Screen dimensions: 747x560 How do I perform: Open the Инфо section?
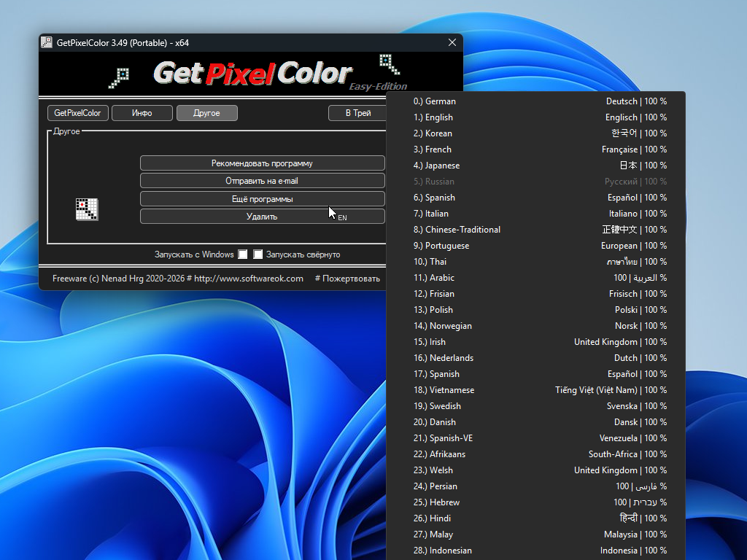142,113
